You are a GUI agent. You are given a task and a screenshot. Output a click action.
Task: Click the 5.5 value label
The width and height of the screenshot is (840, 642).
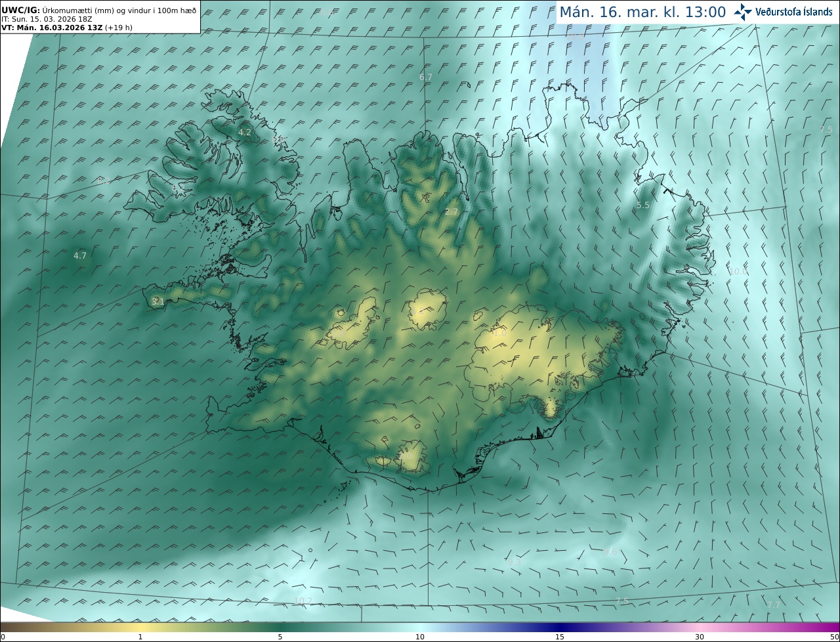click(643, 205)
